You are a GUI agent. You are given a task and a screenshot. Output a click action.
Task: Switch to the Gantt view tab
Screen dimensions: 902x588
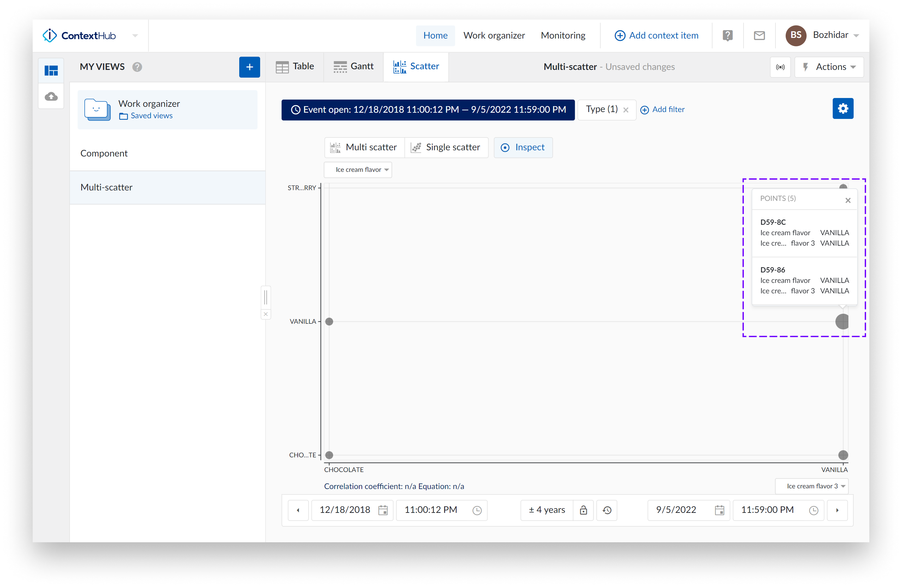click(x=353, y=67)
